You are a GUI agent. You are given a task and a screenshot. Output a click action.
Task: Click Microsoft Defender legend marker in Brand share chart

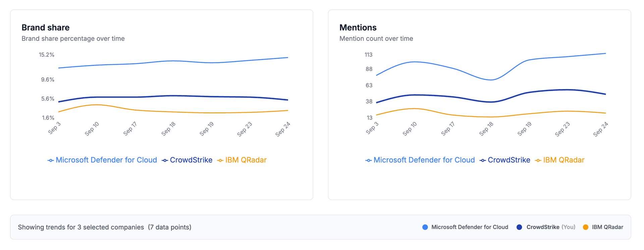pos(51,161)
